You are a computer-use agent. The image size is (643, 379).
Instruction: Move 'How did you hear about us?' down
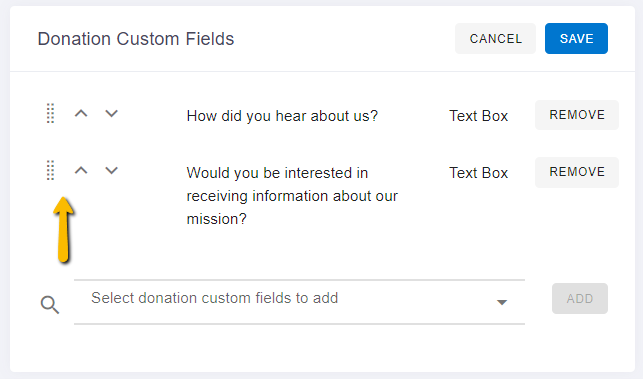click(x=112, y=114)
